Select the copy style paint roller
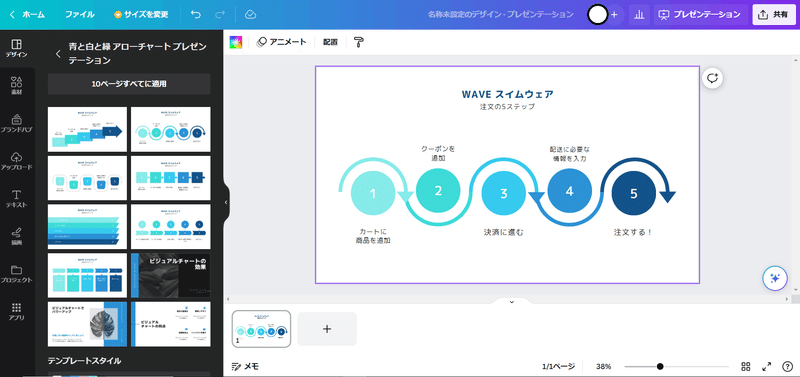 [359, 42]
